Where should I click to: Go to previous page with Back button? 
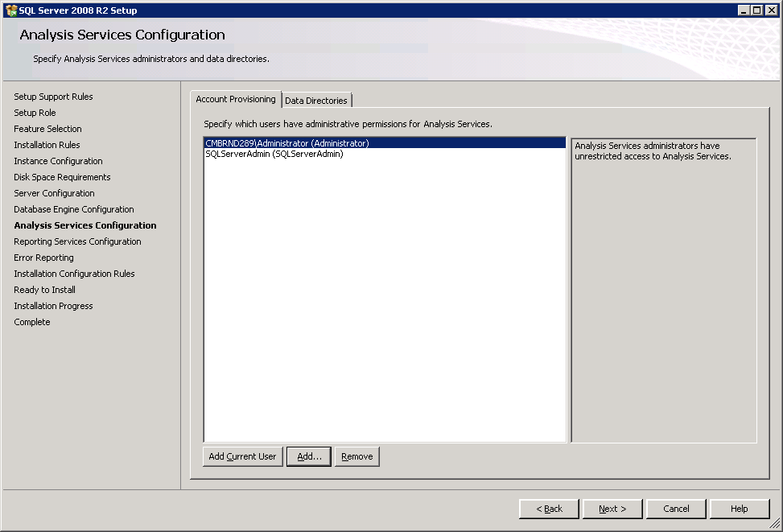point(550,509)
